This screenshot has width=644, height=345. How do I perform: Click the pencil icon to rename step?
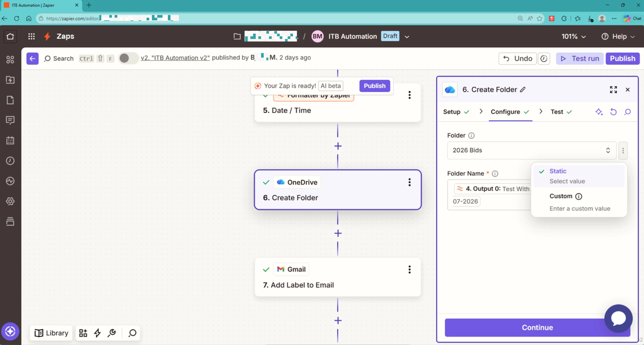(x=523, y=90)
